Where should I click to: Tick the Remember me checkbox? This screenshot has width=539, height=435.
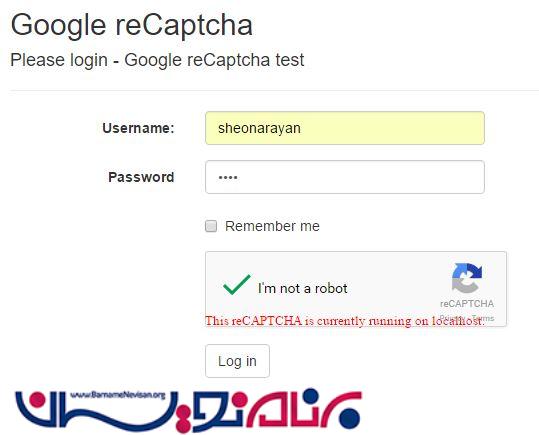(211, 226)
